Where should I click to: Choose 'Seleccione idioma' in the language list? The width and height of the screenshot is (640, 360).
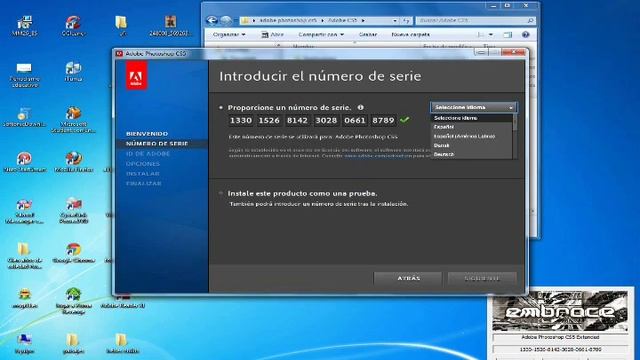pos(471,118)
